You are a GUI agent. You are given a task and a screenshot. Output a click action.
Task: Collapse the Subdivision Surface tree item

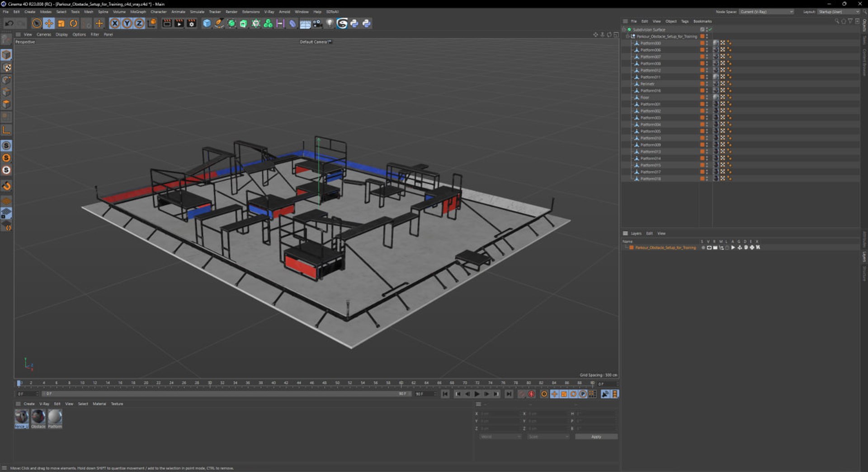[624, 29]
